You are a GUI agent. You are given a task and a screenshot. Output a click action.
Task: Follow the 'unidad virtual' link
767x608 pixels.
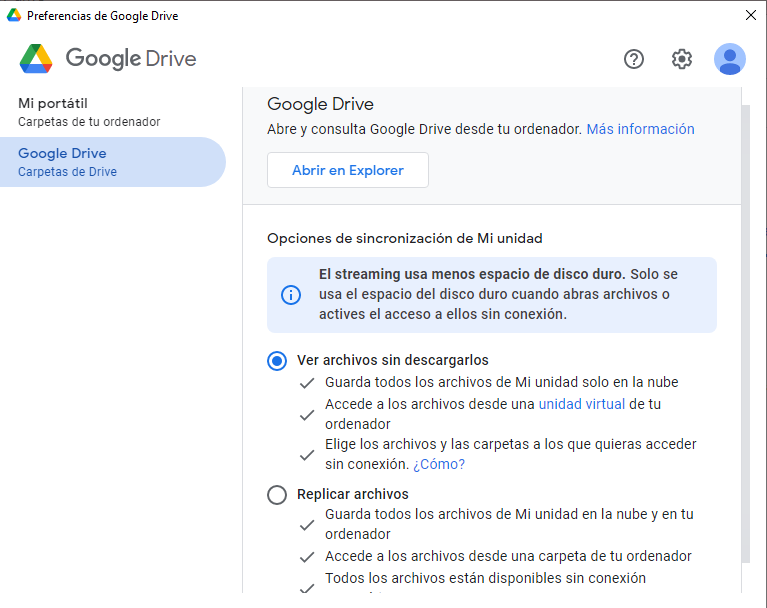click(582, 404)
